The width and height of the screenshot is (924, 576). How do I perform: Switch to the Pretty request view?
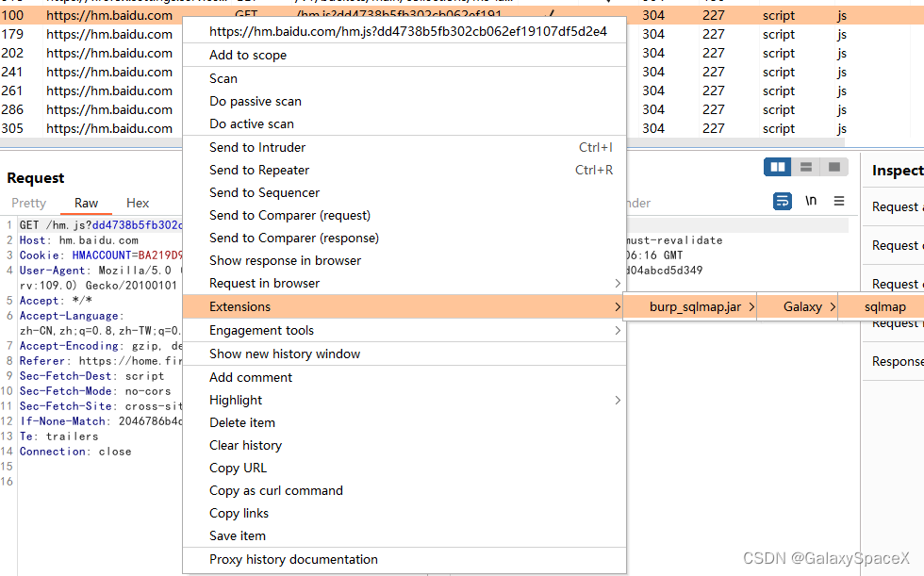point(28,203)
